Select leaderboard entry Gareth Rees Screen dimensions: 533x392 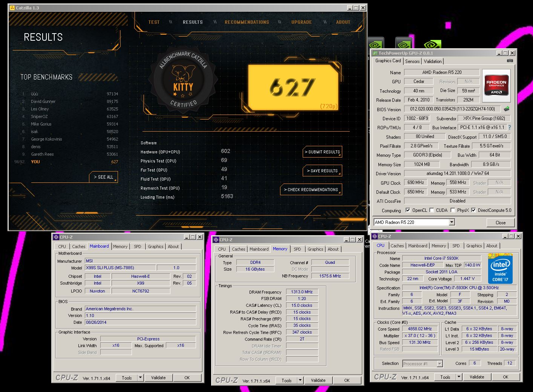(x=70, y=154)
